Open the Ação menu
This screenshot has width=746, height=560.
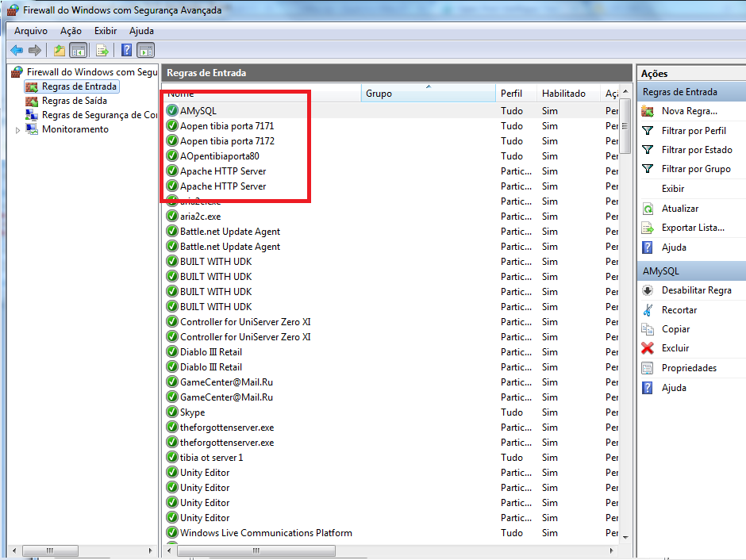tap(71, 31)
